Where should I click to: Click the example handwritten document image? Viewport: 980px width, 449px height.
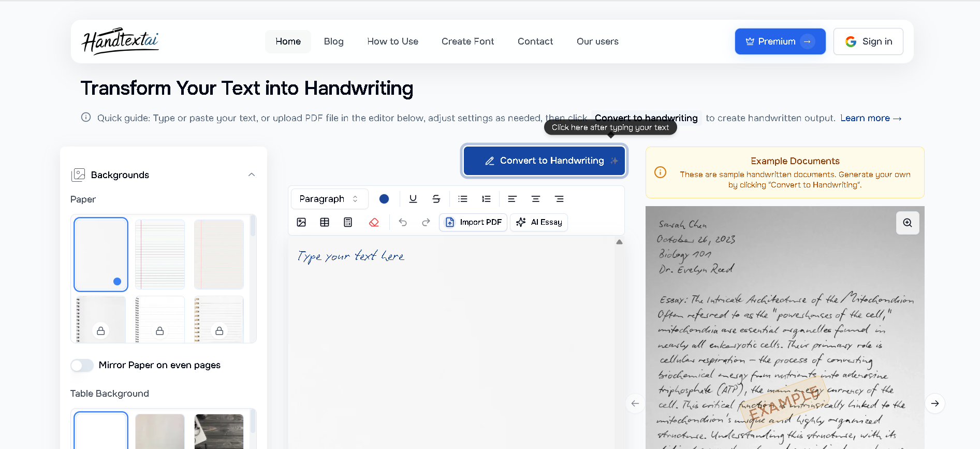785,327
